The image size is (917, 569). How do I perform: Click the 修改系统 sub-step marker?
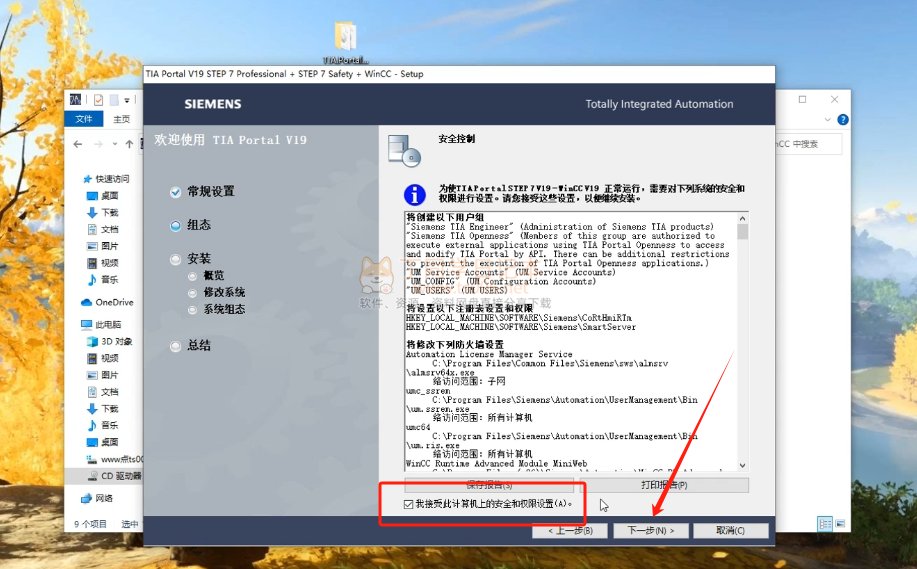tap(192, 293)
